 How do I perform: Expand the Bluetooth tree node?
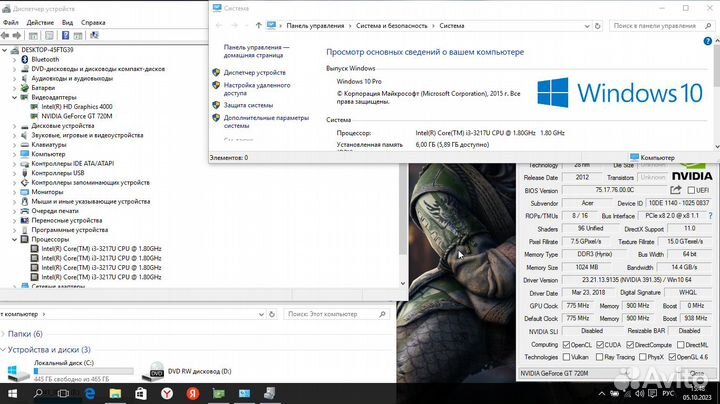point(14,59)
